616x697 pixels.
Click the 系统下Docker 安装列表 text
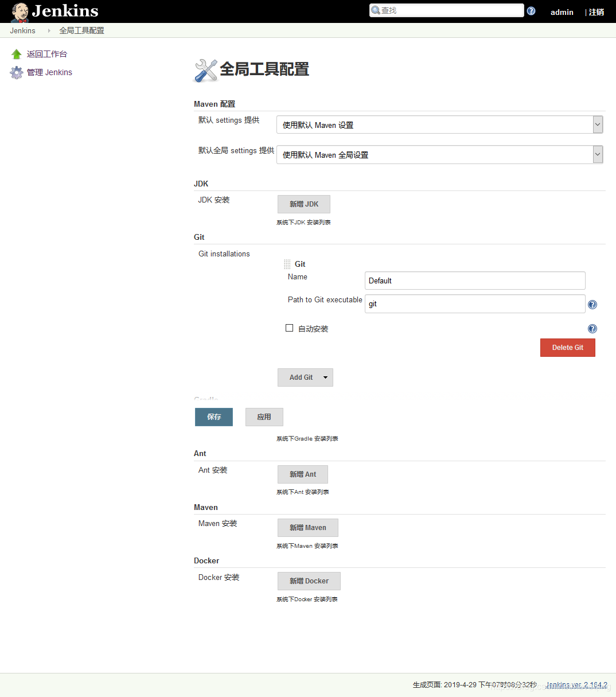pos(307,599)
